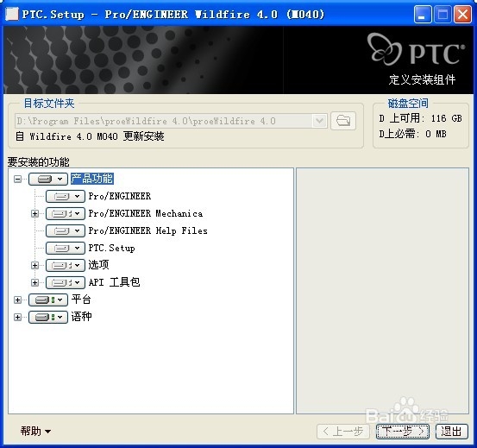Open the destination folder path dropdown
Image resolution: width=477 pixels, height=448 pixels.
pos(319,121)
